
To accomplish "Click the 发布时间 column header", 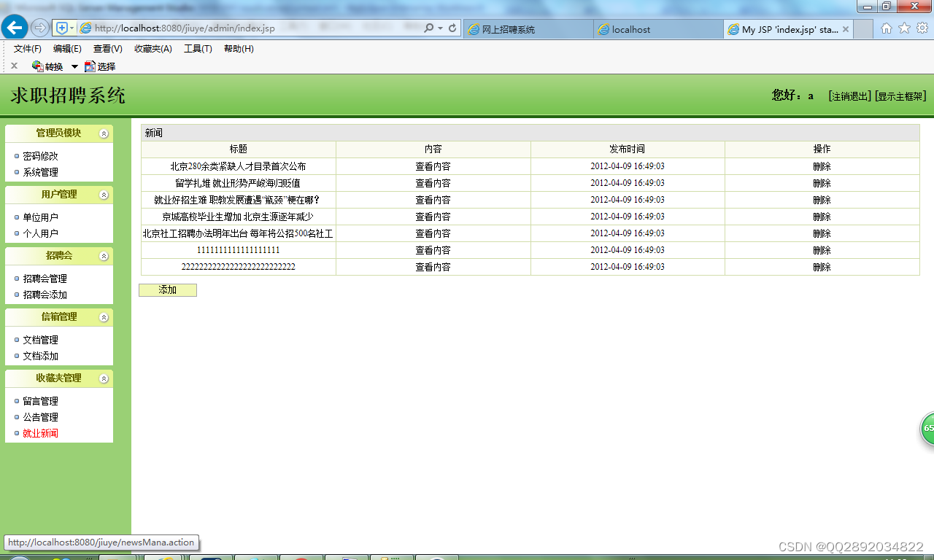I will point(628,149).
